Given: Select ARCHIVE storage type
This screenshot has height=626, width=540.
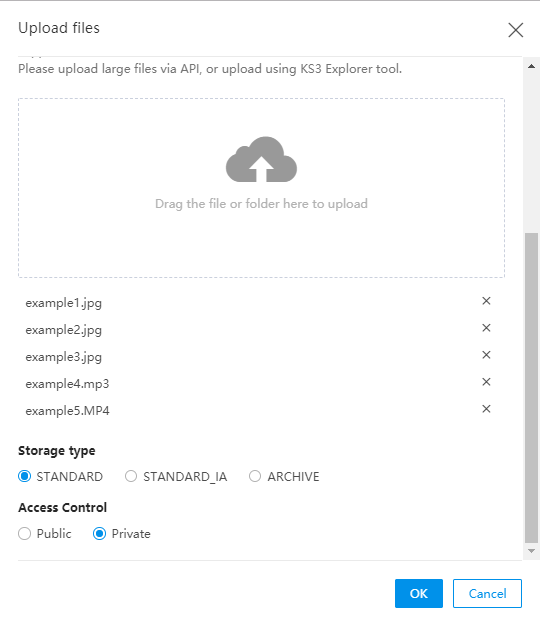Looking at the screenshot, I should (x=255, y=476).
